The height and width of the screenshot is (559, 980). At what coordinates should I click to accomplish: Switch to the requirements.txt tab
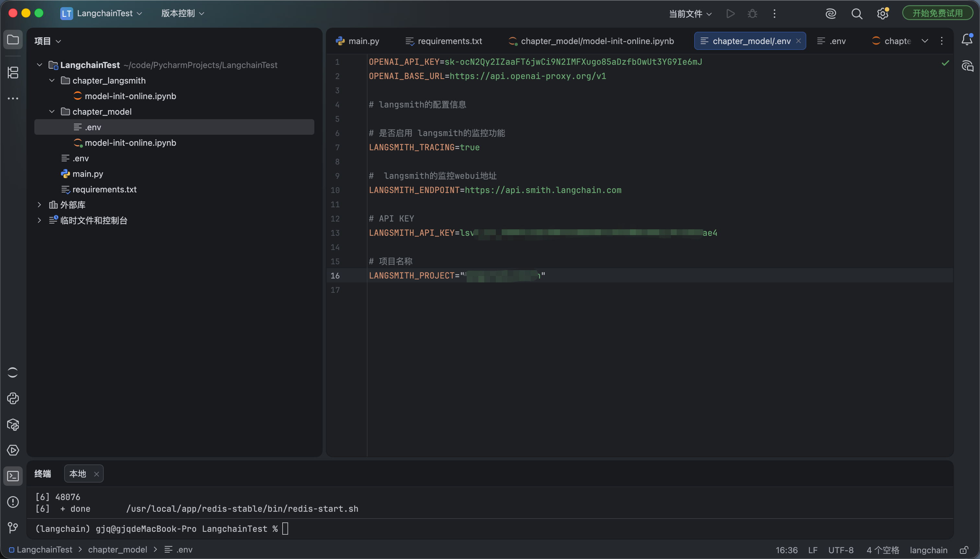click(444, 41)
